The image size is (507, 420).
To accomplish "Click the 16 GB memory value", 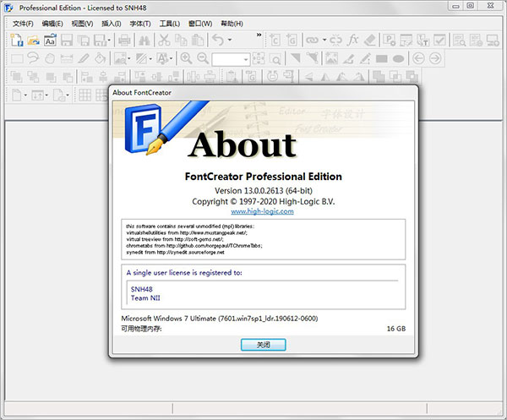I will (x=396, y=329).
